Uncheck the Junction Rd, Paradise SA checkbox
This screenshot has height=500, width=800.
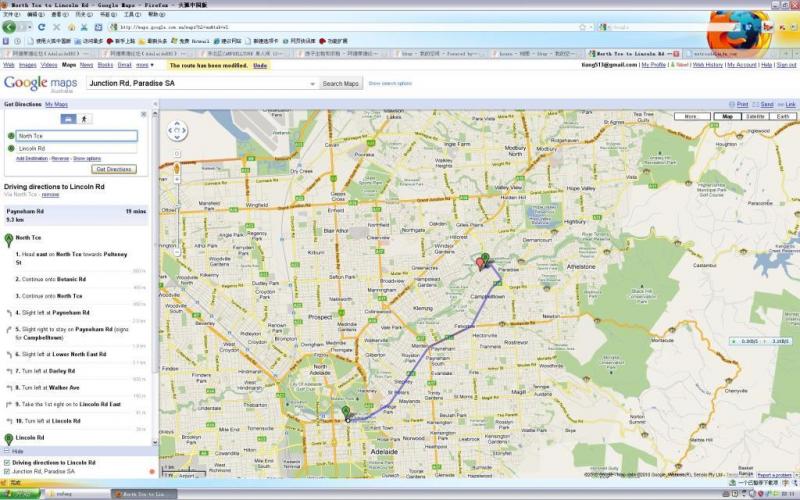[x=7, y=472]
